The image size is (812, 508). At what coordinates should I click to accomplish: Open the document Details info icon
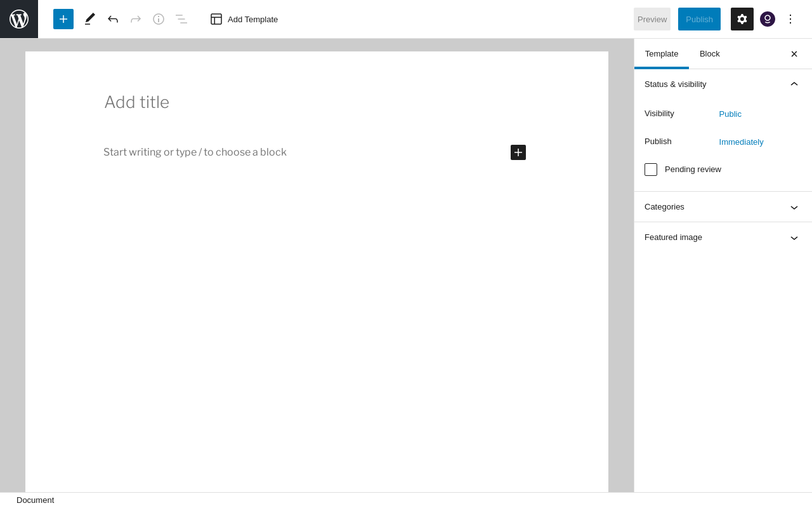coord(159,19)
